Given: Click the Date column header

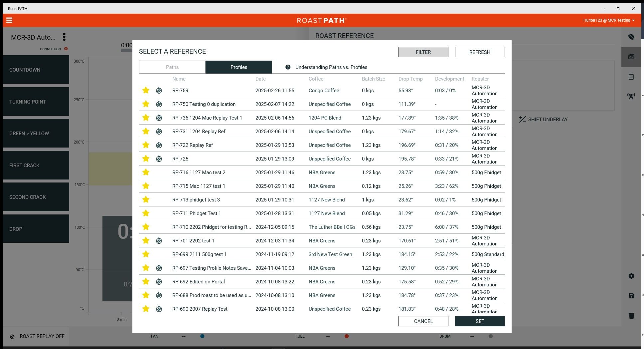Looking at the screenshot, I should (260, 79).
